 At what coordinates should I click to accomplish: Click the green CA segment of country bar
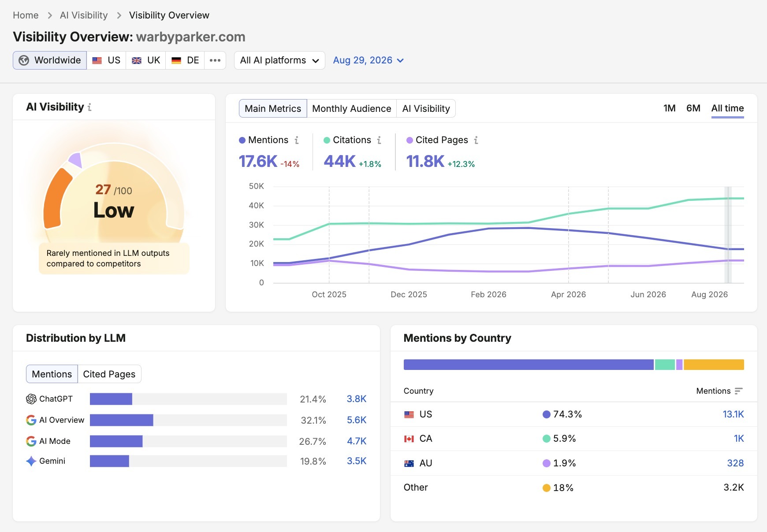[x=665, y=365]
